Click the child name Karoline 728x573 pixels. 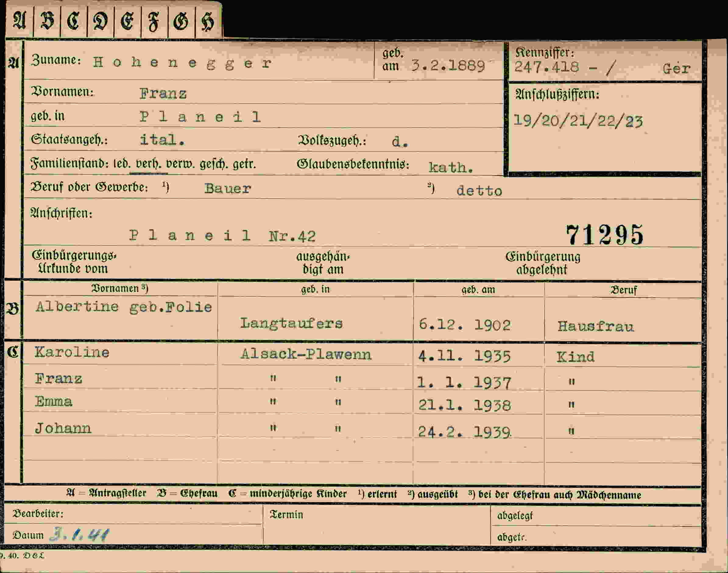click(72, 352)
